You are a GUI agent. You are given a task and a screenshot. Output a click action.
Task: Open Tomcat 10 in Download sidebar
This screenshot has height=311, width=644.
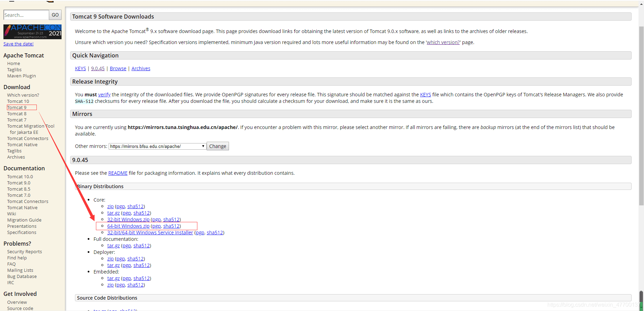pos(18,101)
